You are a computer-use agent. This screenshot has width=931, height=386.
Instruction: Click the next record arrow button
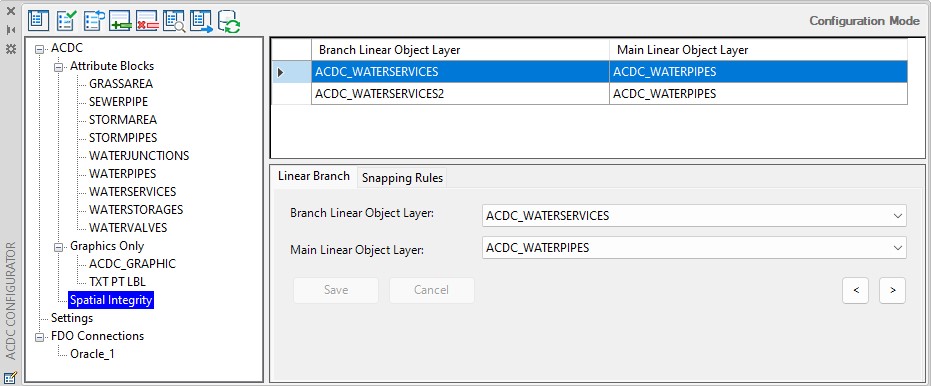click(892, 290)
